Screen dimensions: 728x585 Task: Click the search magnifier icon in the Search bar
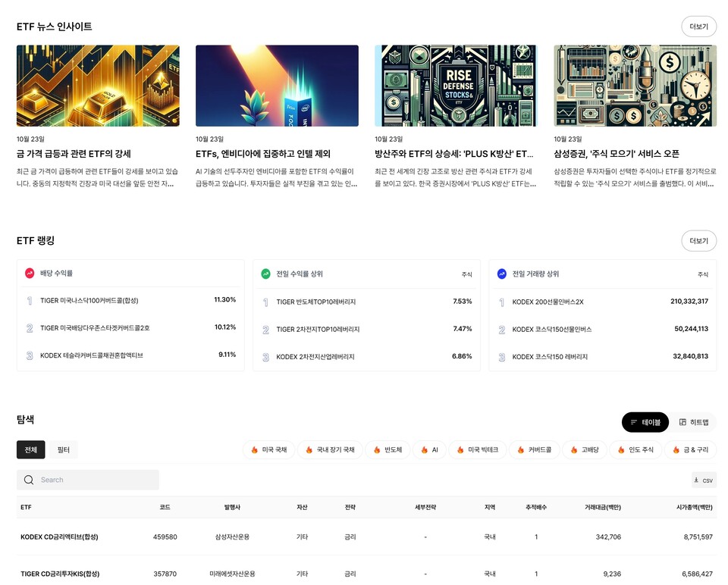pyautogui.click(x=29, y=480)
